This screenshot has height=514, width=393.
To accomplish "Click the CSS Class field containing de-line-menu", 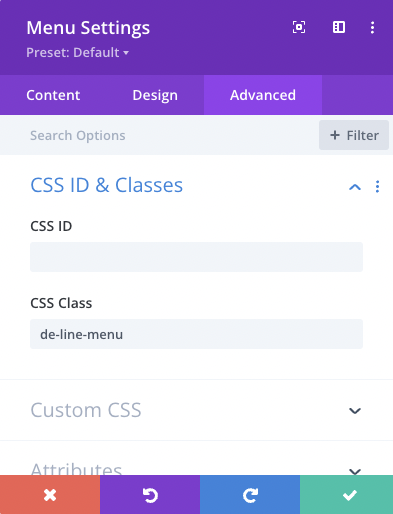I will click(196, 334).
